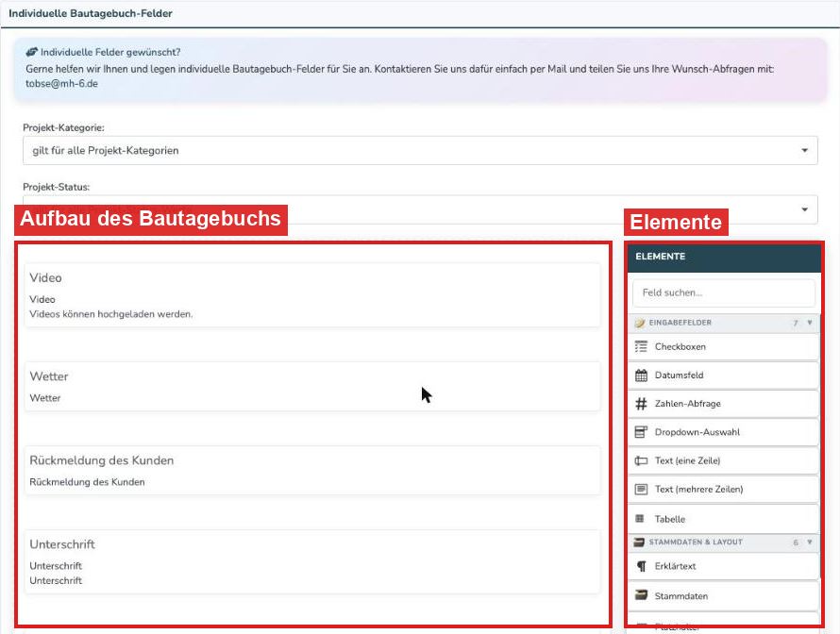Viewport: 840px width, 634px height.
Task: Collapse the Stammdaten & Layout section arrow
Action: pos(810,542)
